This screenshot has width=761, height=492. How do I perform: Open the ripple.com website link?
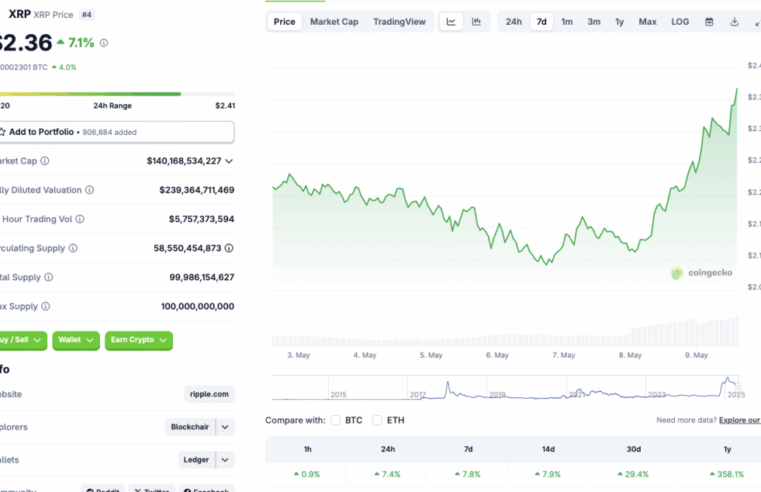[209, 394]
